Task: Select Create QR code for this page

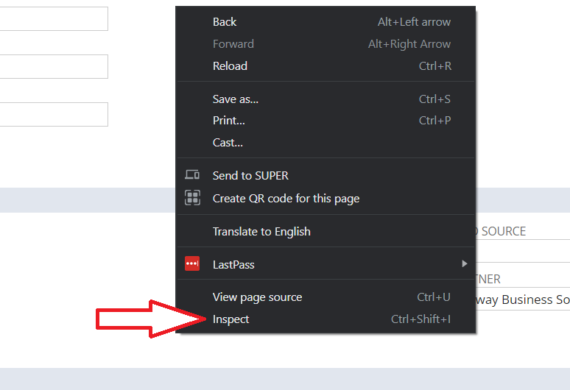Action: (x=325, y=198)
